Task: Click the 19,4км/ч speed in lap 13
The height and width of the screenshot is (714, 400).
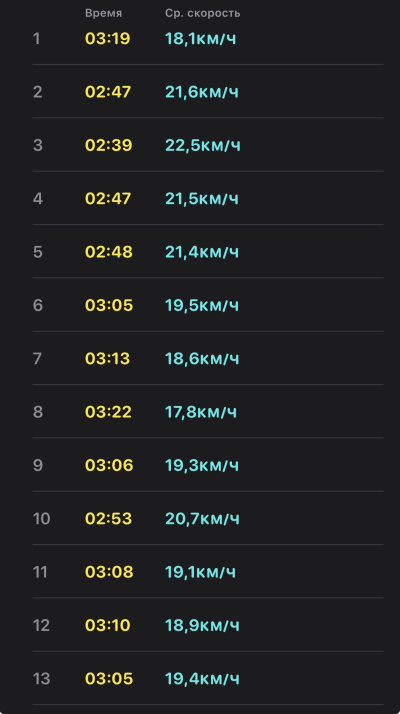Action: click(x=202, y=678)
